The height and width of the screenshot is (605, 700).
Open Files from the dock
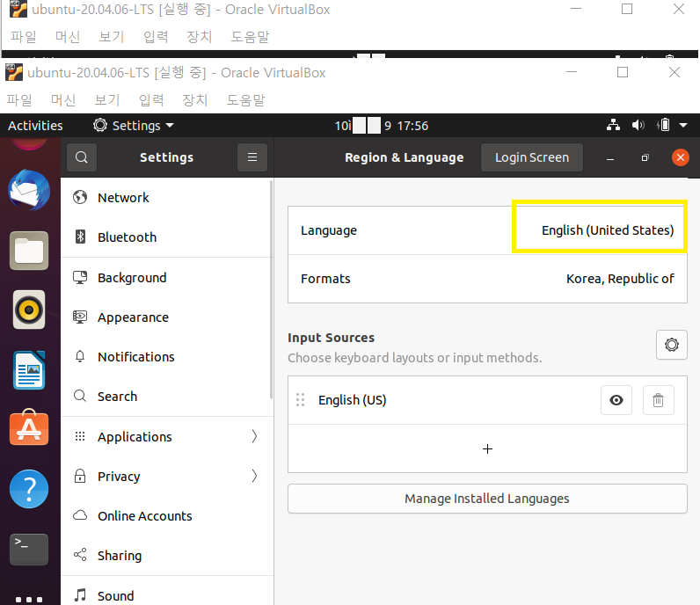29,251
